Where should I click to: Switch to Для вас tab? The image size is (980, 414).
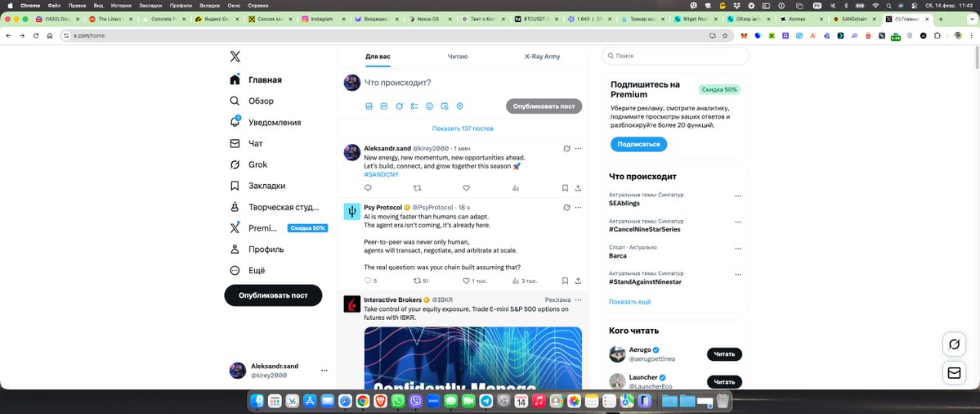coord(378,56)
